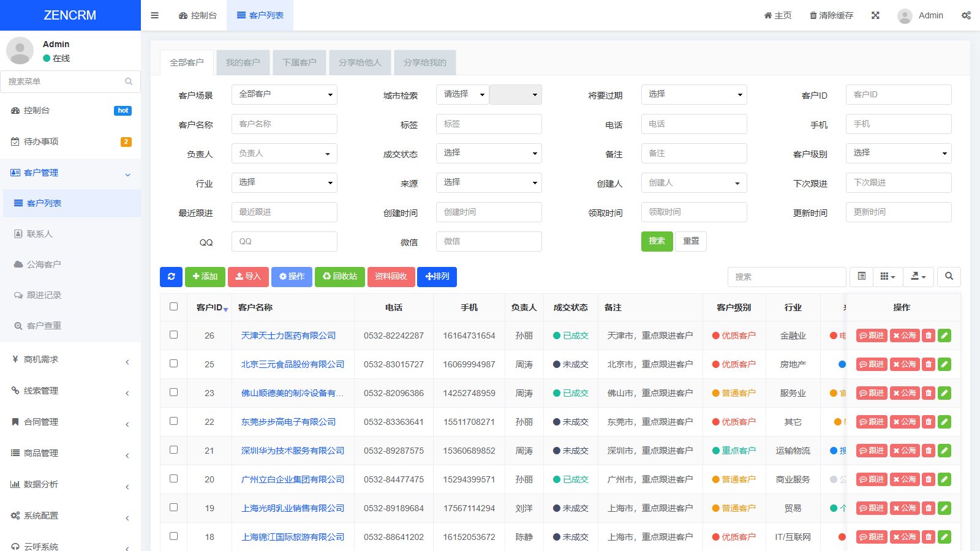Click search icon in sidebar menu search
980x551 pixels.
tap(129, 81)
